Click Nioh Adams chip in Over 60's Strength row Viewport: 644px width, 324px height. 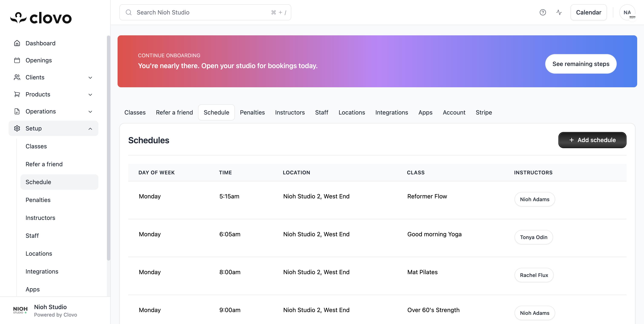535,313
